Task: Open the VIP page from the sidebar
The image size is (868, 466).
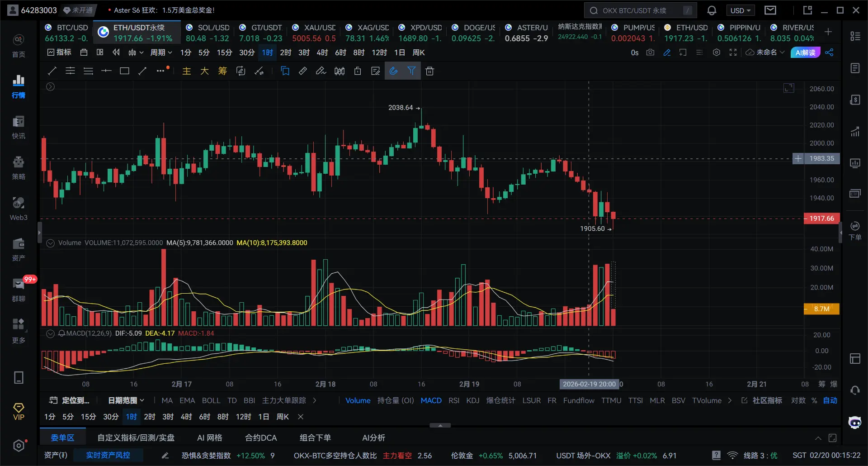Action: [x=19, y=412]
